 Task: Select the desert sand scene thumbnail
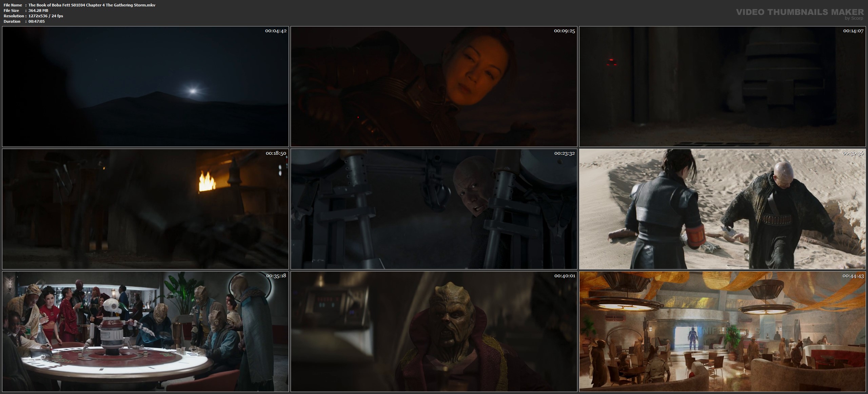click(722, 209)
